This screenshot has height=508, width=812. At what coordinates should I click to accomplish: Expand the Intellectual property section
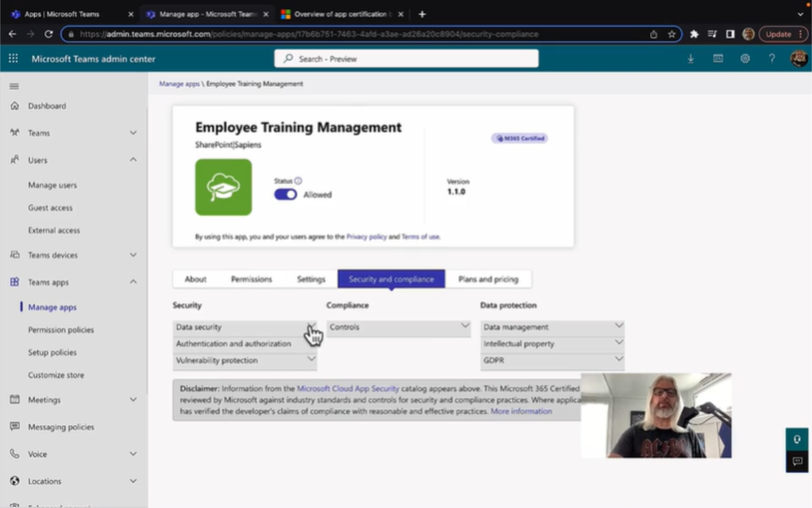coord(552,343)
